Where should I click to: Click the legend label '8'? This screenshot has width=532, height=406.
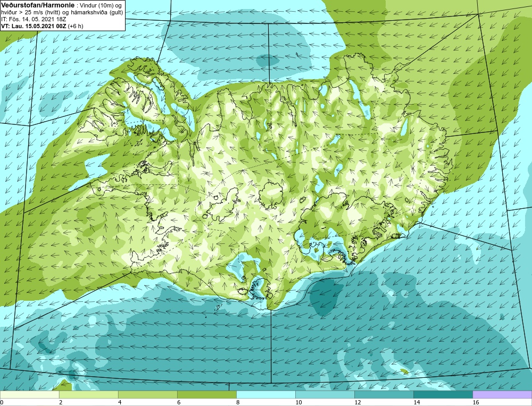(x=238, y=402)
